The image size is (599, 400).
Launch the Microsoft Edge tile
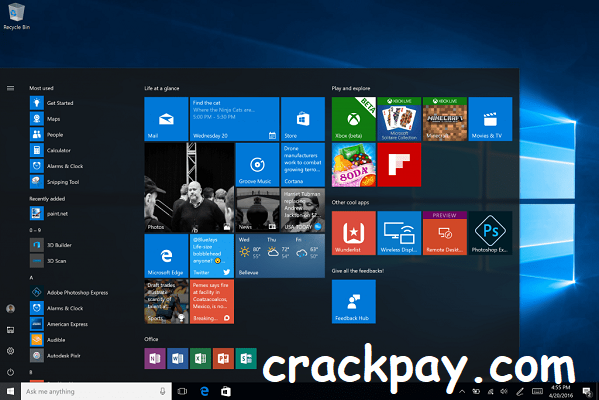[x=166, y=256]
